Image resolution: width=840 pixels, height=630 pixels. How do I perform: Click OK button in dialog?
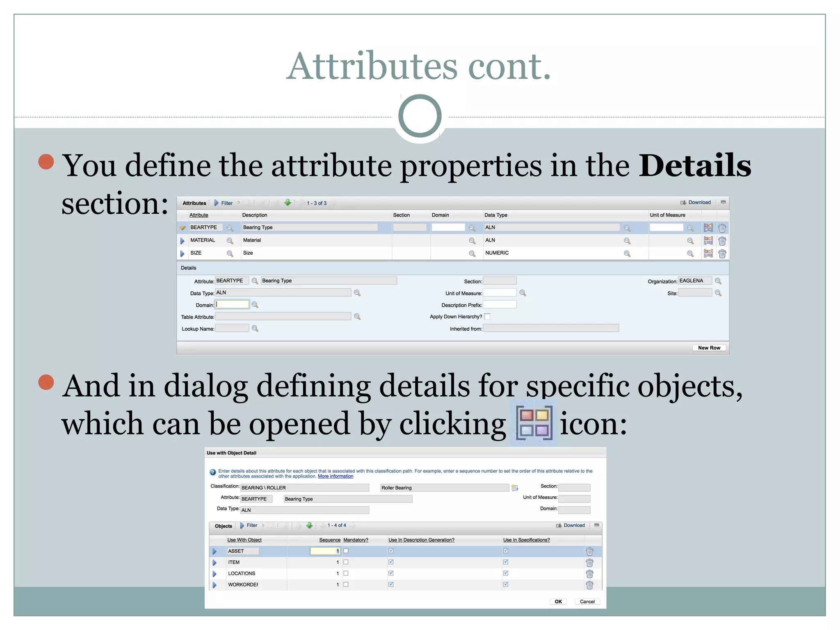[x=558, y=602]
